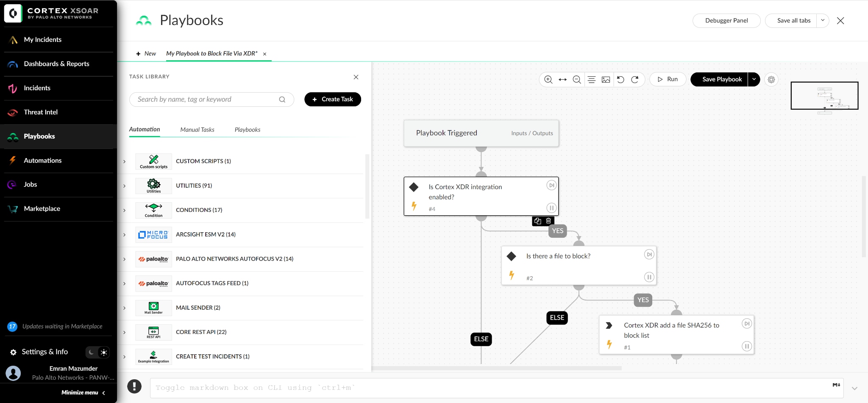This screenshot has width=868, height=403.
Task: Expand AutoFocus Tags Feed (1) category
Action: [124, 283]
